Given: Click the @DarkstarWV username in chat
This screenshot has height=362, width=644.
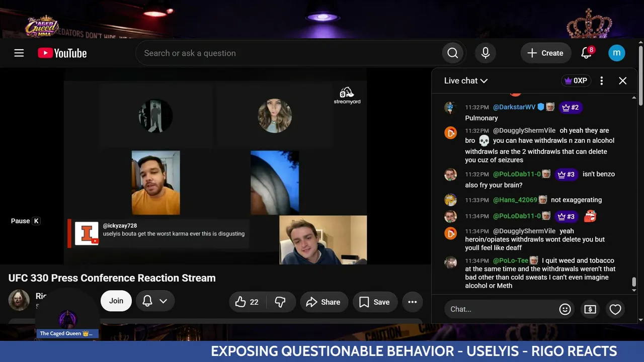Looking at the screenshot, I should 514,107.
